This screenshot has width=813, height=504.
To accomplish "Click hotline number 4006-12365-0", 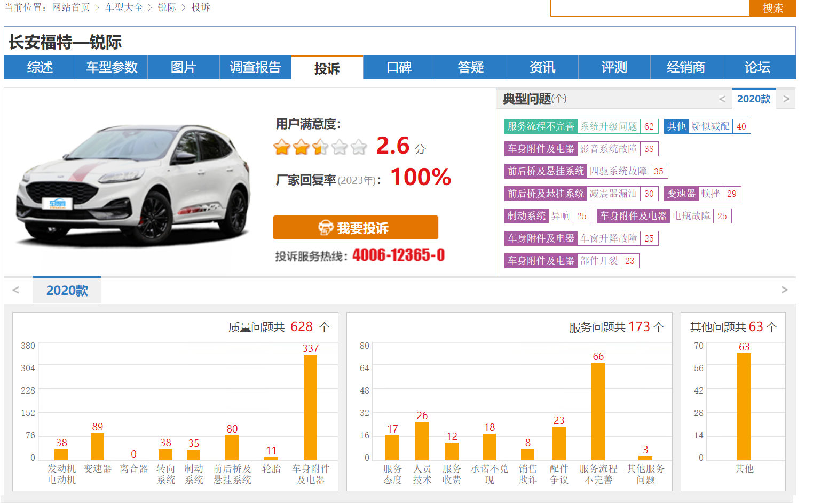I will tap(398, 255).
